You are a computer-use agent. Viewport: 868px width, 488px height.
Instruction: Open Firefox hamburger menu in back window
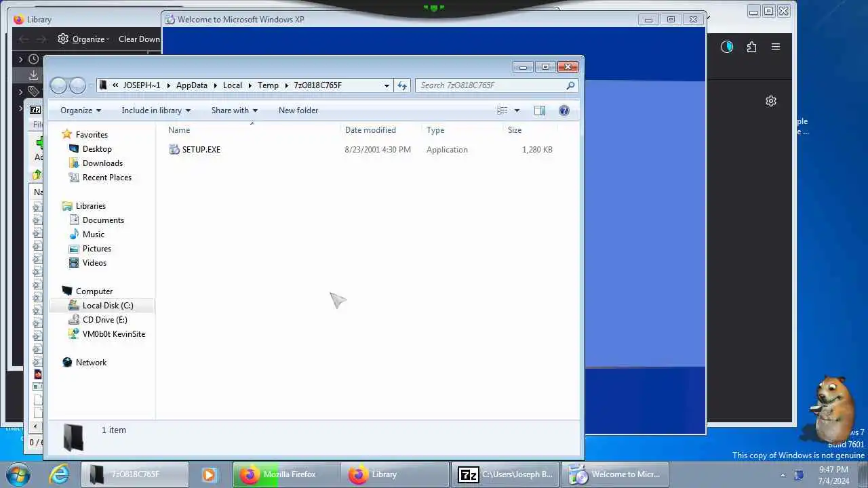(776, 47)
